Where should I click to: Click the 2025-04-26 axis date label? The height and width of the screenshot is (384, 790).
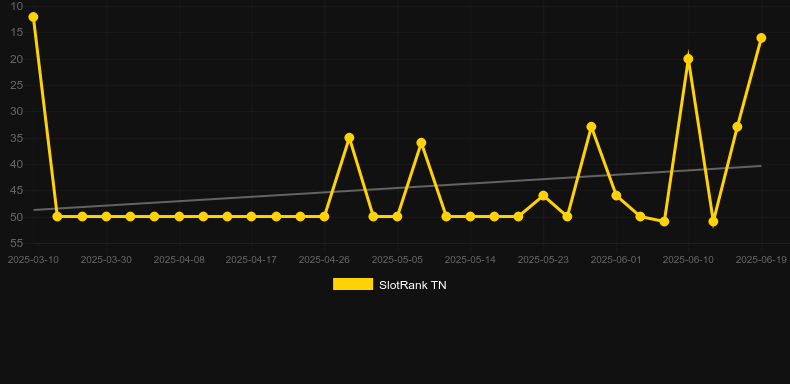click(324, 260)
